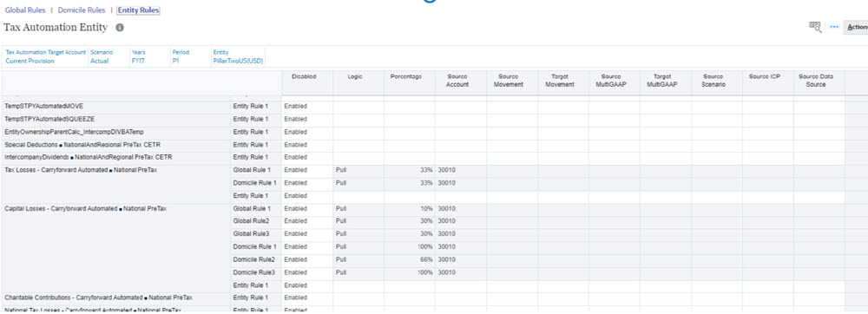
Task: Switch to the Domicile Rules tab
Action: click(82, 10)
